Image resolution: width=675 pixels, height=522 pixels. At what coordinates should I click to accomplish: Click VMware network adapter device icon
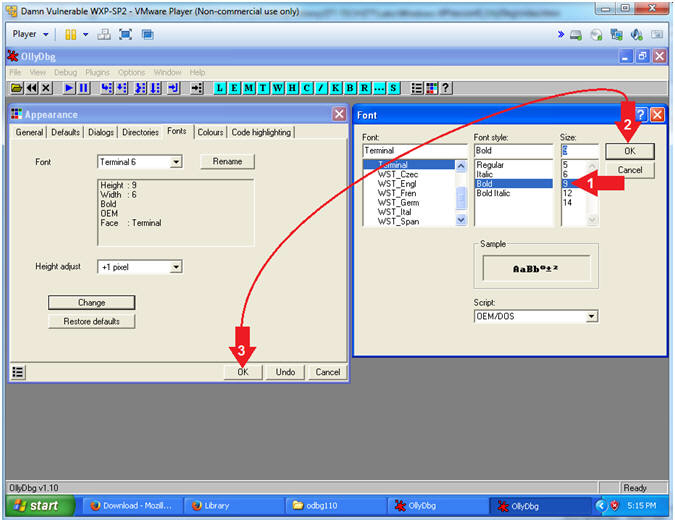616,35
